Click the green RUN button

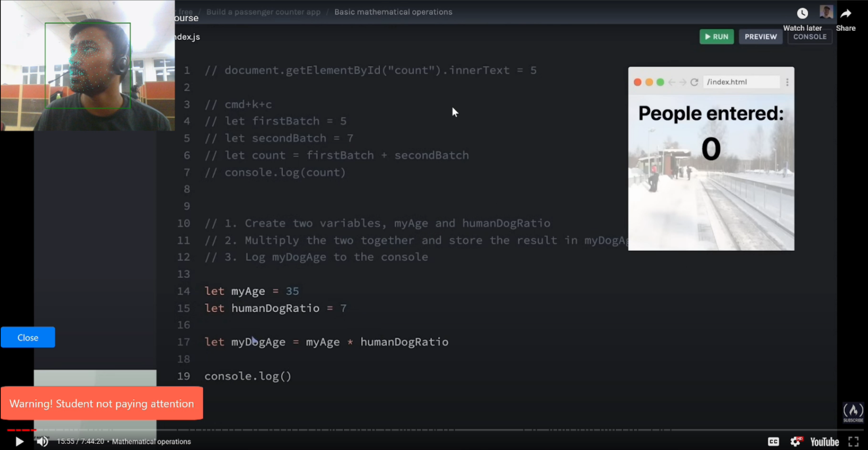(x=716, y=37)
